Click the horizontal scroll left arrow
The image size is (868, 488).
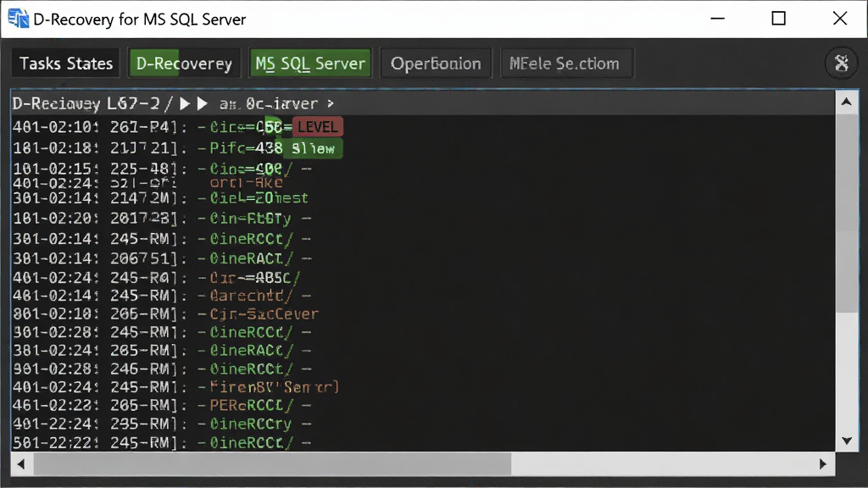(x=21, y=463)
